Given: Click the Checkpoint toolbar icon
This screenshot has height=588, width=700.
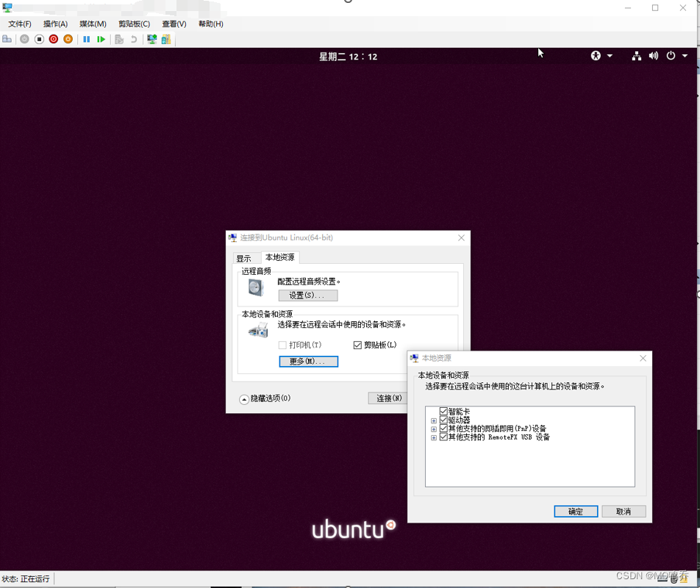Looking at the screenshot, I should (120, 39).
